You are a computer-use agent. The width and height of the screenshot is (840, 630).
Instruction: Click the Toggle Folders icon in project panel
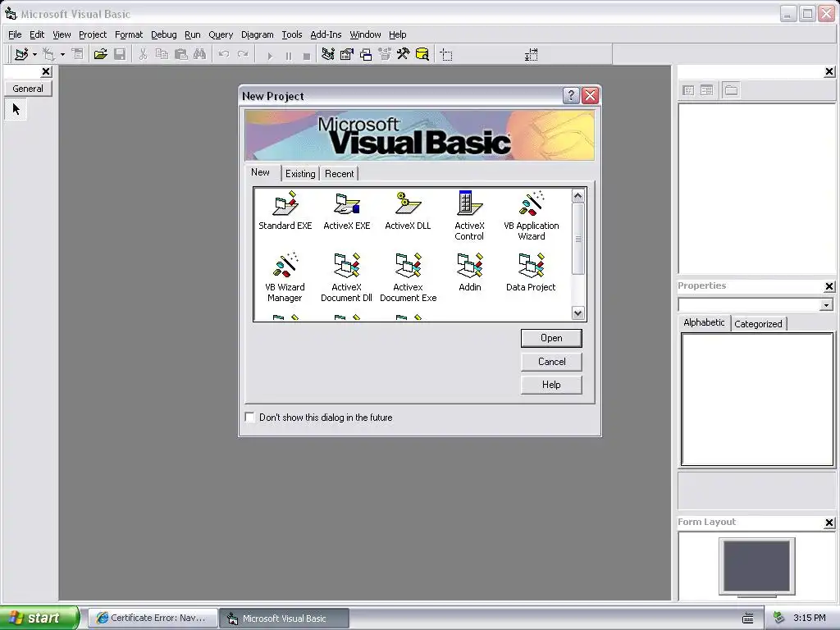(x=731, y=90)
